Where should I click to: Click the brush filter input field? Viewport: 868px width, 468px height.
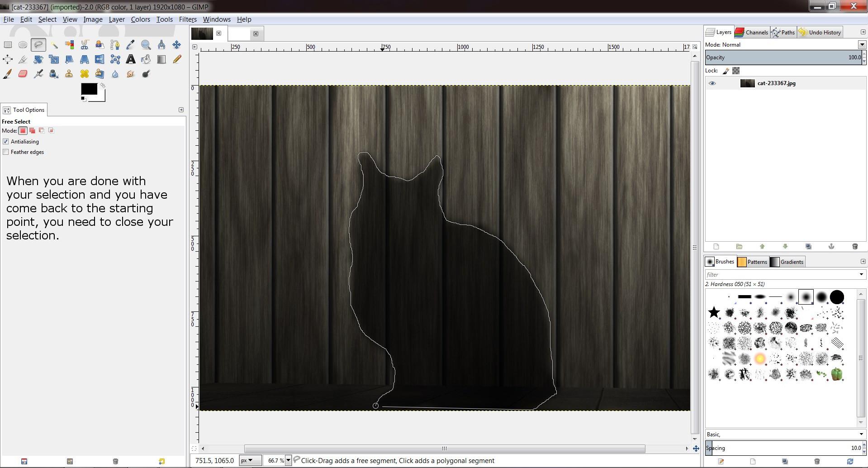click(782, 274)
